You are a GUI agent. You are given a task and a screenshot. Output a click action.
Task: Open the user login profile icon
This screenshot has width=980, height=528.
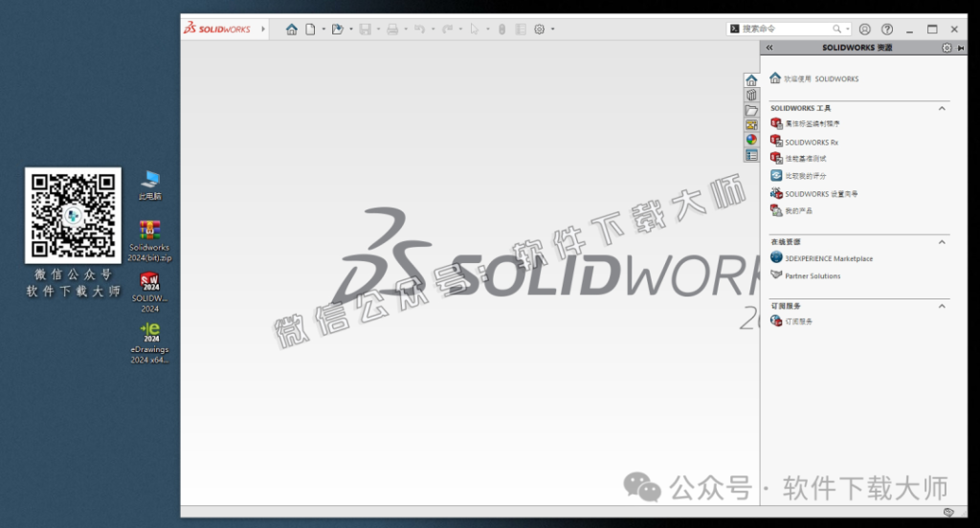coord(865,30)
